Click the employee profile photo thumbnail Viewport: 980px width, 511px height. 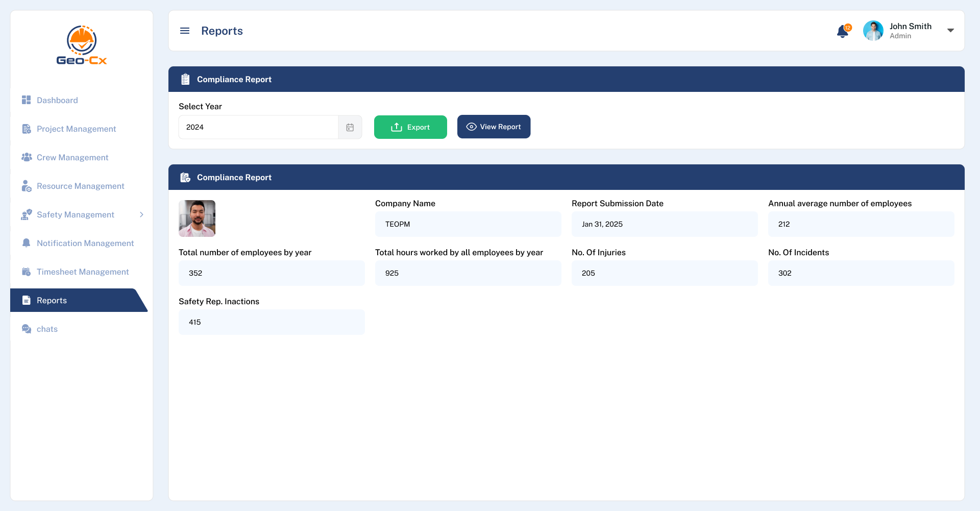pyautogui.click(x=197, y=218)
